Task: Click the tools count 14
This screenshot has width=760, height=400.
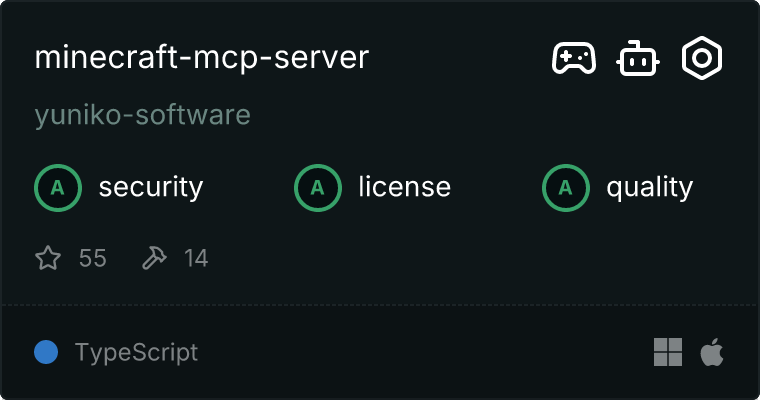Action: point(196,258)
